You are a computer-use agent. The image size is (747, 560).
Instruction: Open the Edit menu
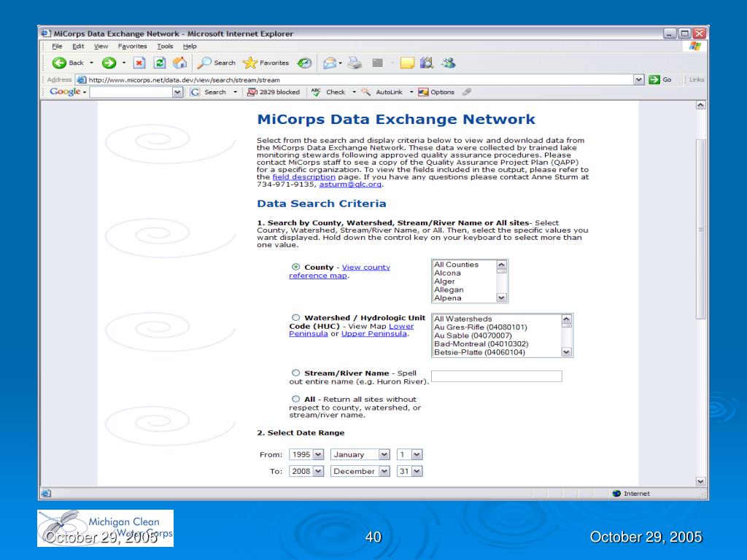[x=78, y=46]
